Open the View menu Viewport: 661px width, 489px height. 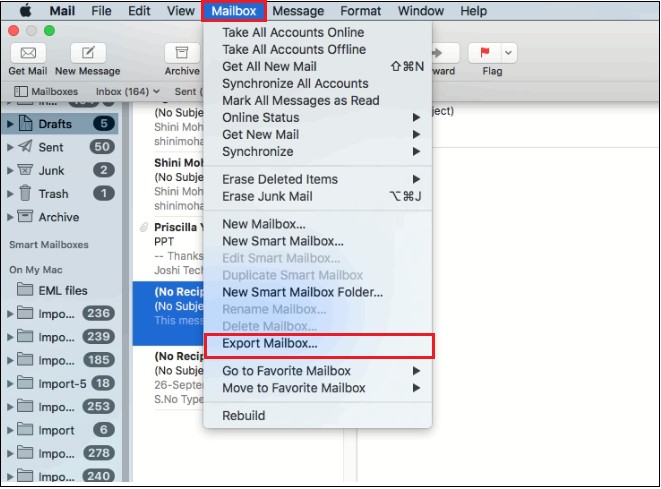(x=180, y=11)
